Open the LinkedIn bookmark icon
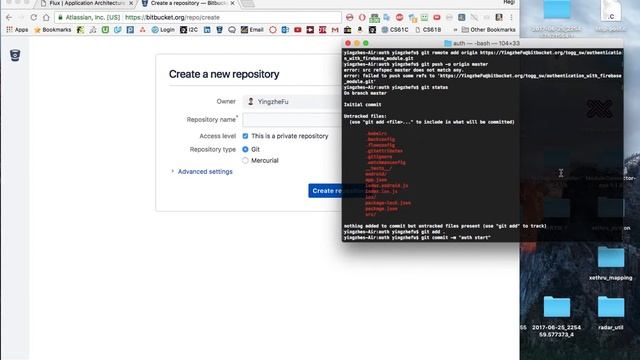This screenshot has height=360, width=640. [x=207, y=30]
